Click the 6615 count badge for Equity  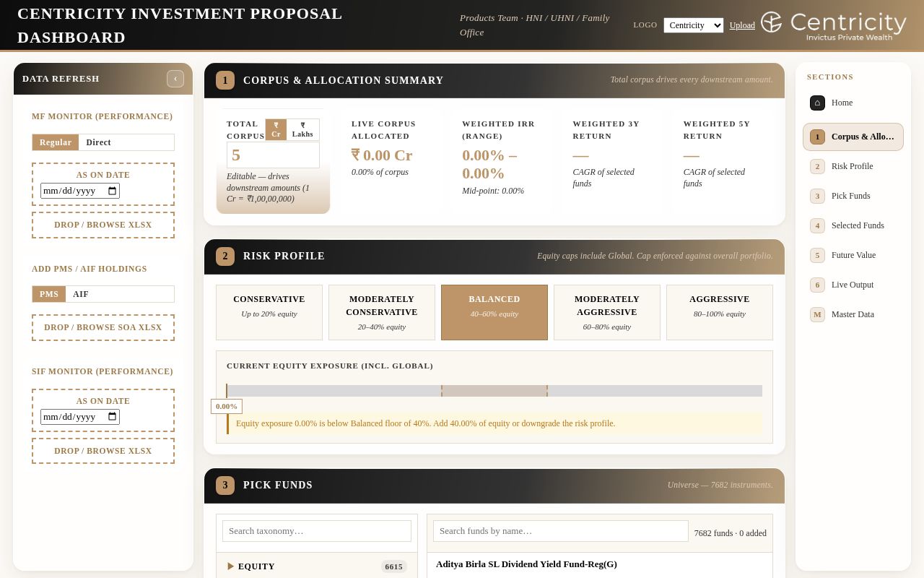click(394, 566)
